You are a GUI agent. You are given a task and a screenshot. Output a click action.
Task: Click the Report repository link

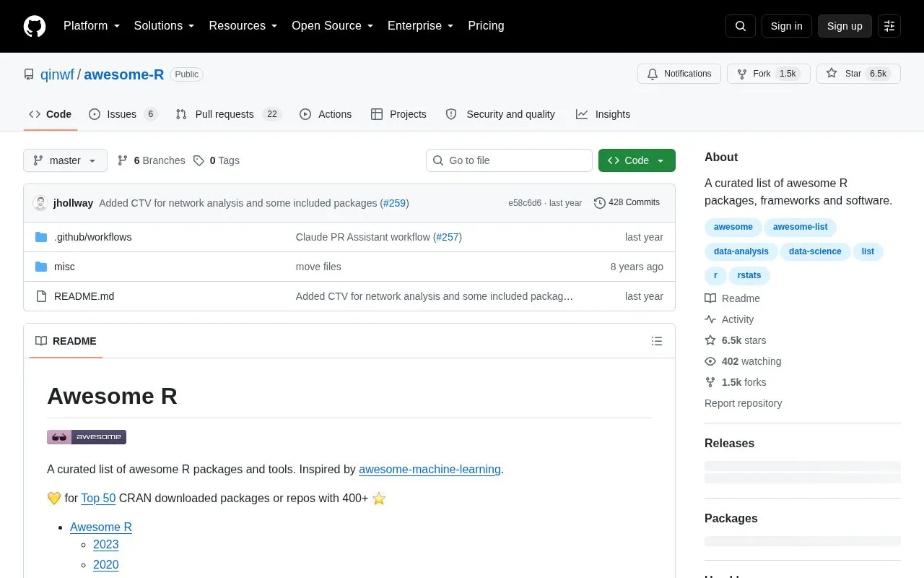click(743, 403)
